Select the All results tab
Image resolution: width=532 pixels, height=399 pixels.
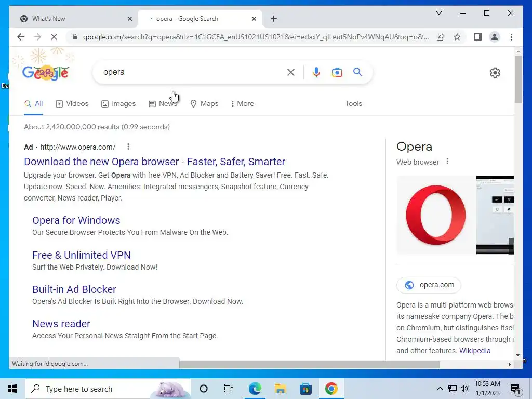(x=33, y=104)
